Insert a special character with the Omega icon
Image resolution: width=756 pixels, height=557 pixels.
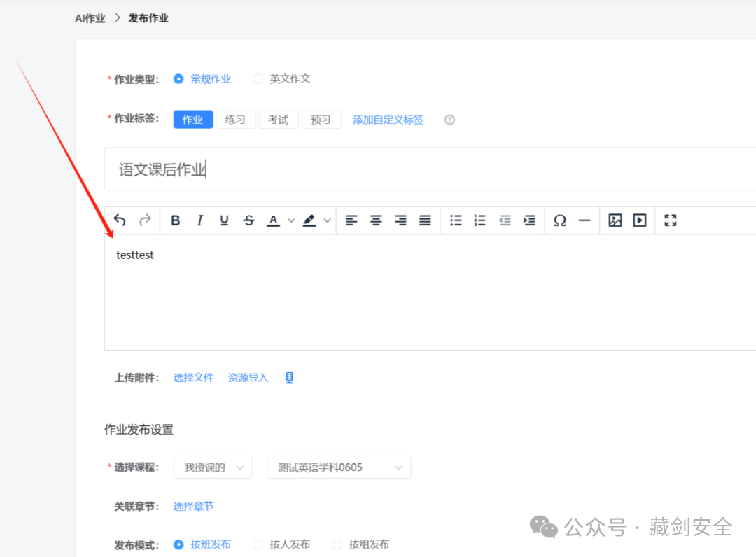(560, 220)
